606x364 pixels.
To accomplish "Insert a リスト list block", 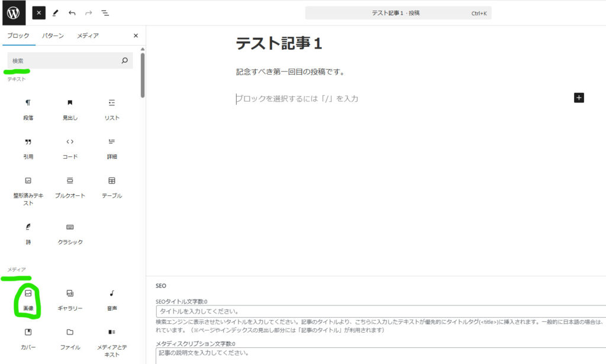I will pyautogui.click(x=111, y=109).
